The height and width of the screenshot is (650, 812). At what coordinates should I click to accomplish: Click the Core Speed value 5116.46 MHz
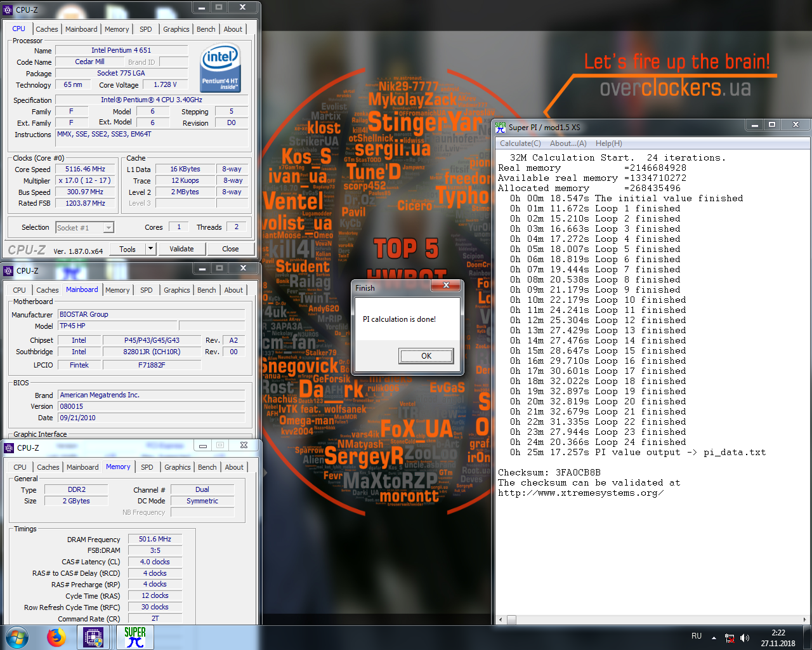[x=85, y=169]
